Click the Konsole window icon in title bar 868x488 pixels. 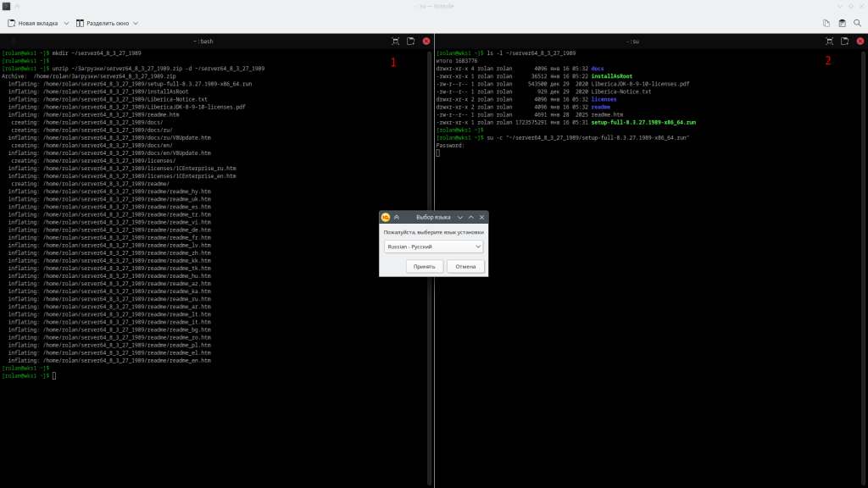(x=7, y=7)
